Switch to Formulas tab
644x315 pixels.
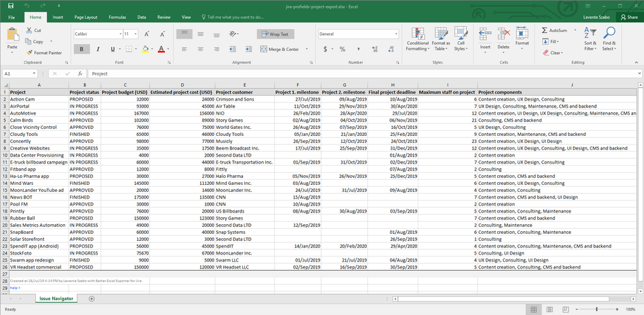pyautogui.click(x=117, y=17)
